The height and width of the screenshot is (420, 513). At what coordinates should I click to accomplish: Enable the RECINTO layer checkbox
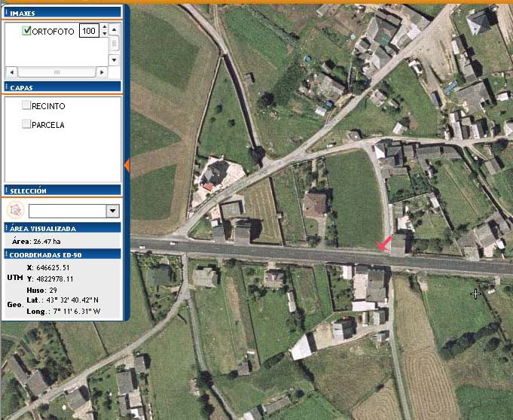pyautogui.click(x=26, y=106)
